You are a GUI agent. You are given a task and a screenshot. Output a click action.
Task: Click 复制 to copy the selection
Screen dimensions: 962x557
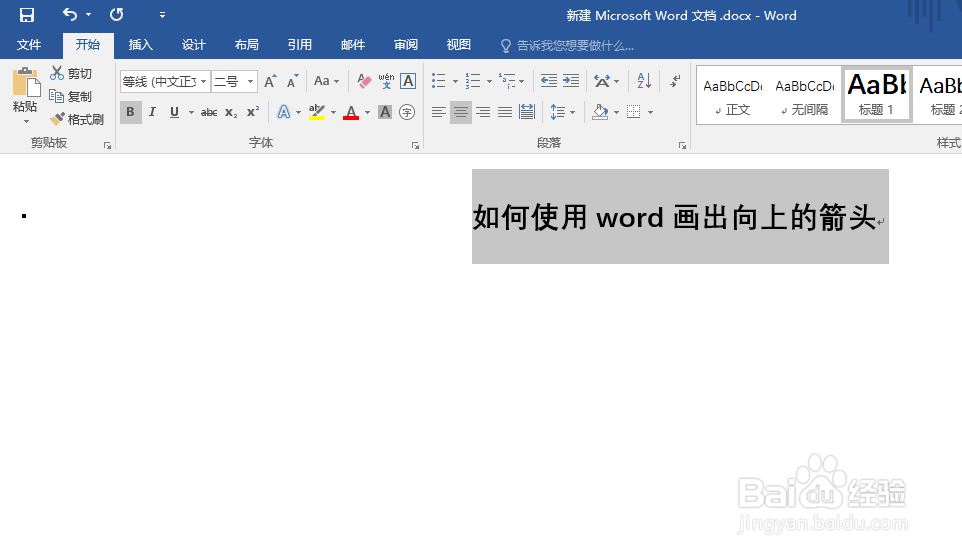click(71, 96)
